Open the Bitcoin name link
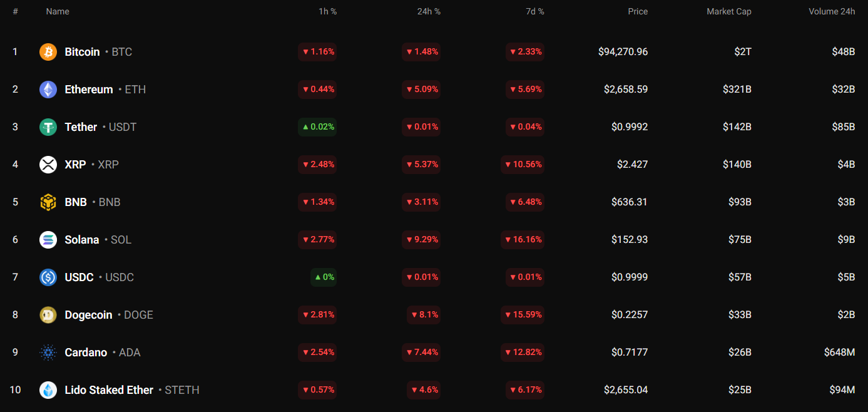This screenshot has width=868, height=412. point(82,52)
